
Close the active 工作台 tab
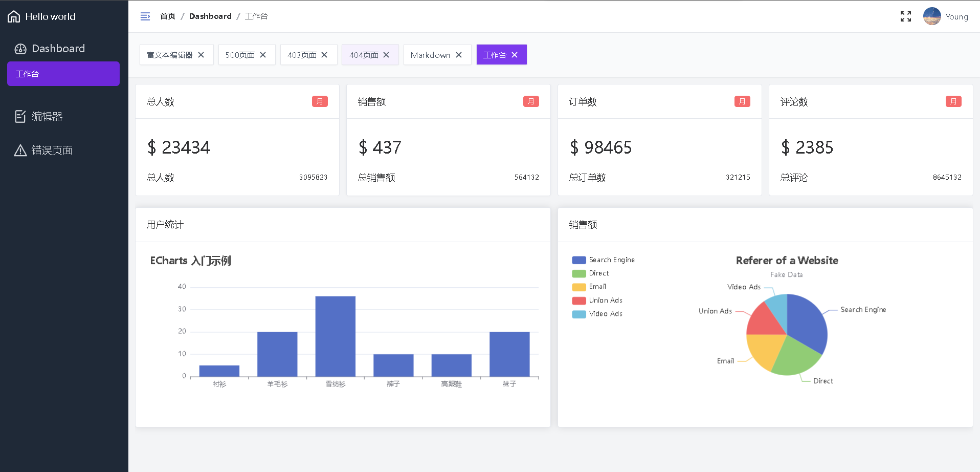pos(515,55)
